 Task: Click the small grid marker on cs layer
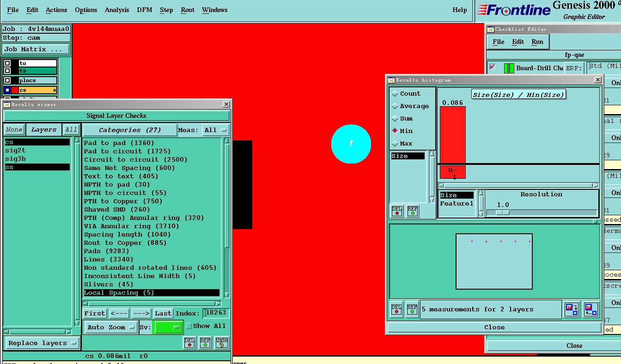[55, 91]
